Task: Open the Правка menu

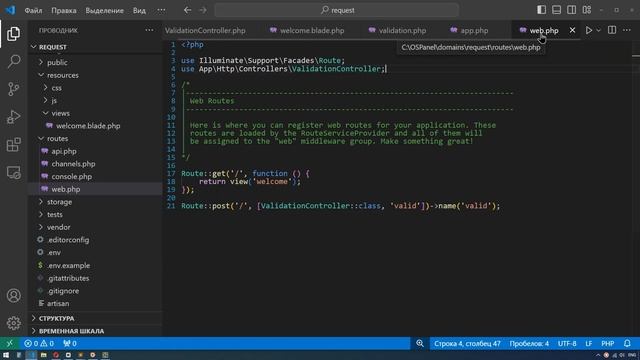Action: [x=64, y=10]
